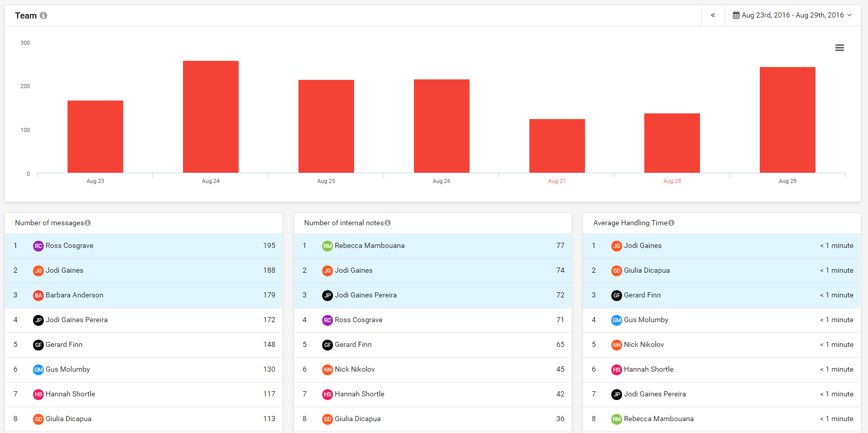Click the Aug 23 bar in chart
Viewport: 868px width, 433px height.
click(x=95, y=137)
